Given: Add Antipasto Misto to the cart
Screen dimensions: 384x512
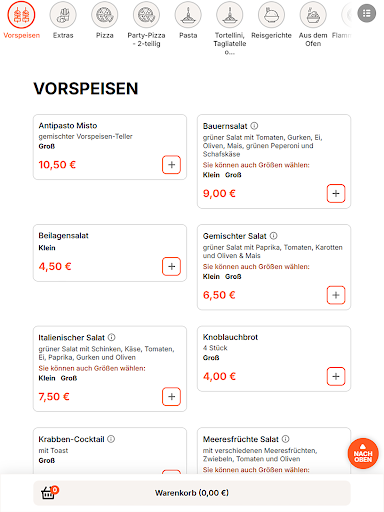Looking at the screenshot, I should (x=171, y=165).
